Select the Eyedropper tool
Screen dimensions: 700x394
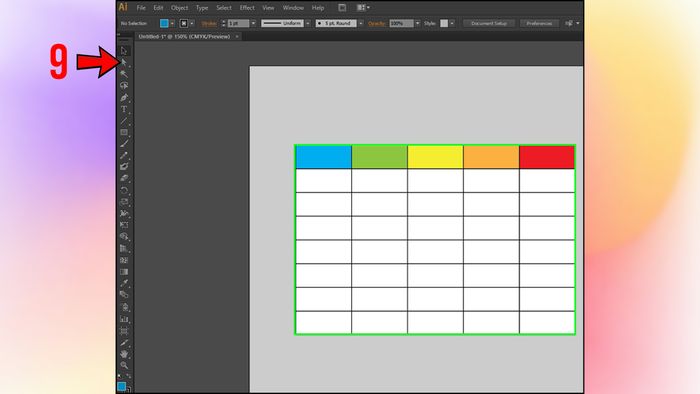(x=124, y=283)
